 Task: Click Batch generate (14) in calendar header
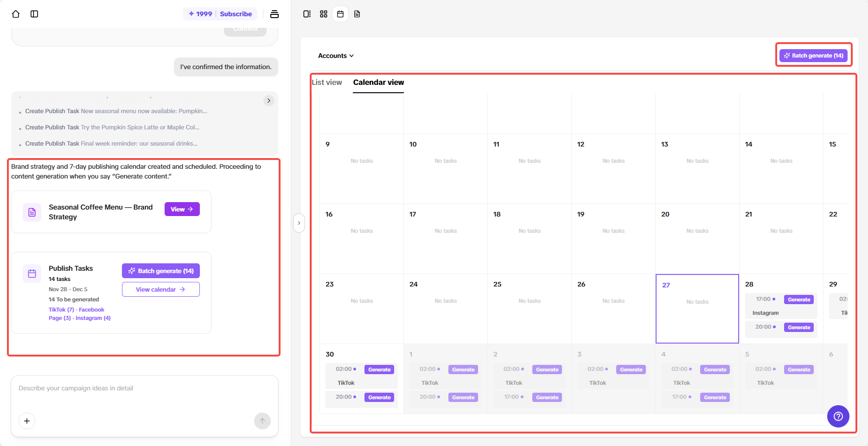point(813,56)
